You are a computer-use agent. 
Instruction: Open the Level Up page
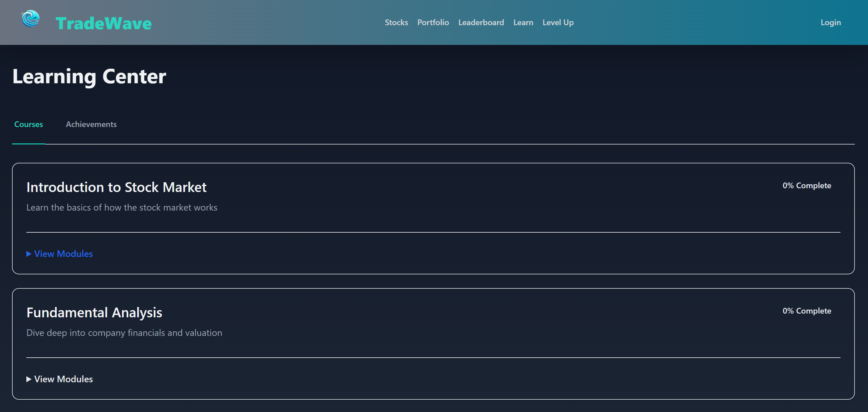[x=558, y=23]
